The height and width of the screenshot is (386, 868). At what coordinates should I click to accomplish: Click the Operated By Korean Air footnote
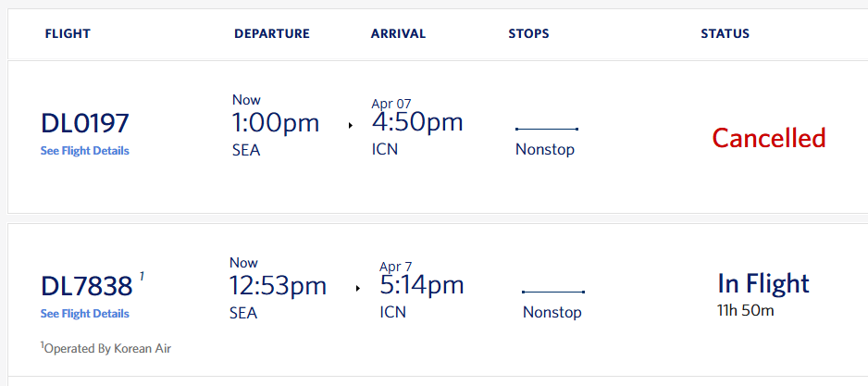106,349
